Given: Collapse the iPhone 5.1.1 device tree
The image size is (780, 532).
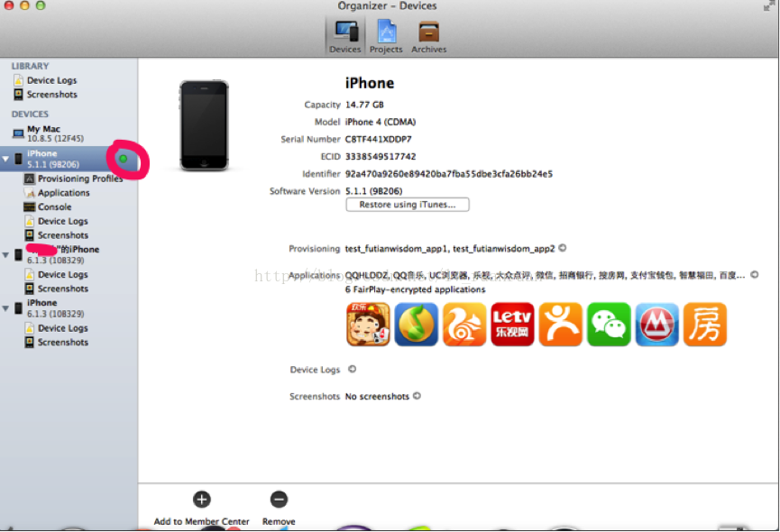Looking at the screenshot, I should pyautogui.click(x=5, y=159).
